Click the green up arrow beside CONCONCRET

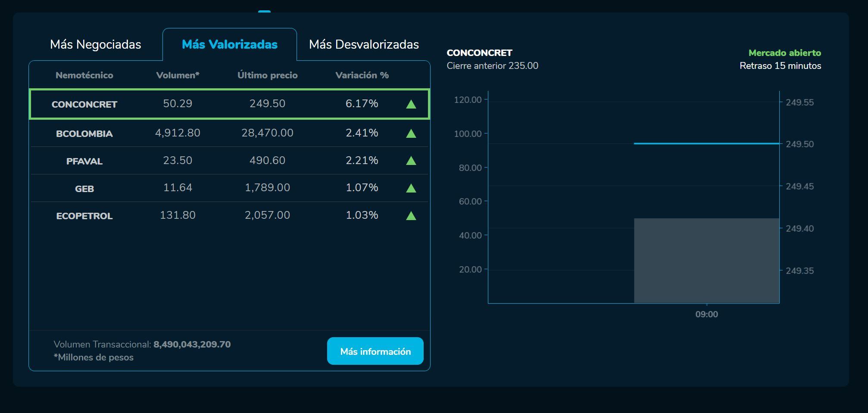click(x=411, y=104)
